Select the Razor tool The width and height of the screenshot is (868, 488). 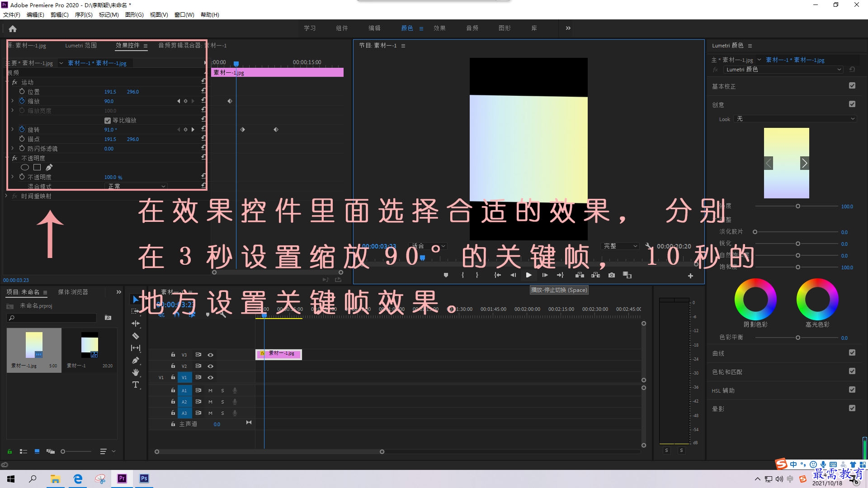click(135, 336)
